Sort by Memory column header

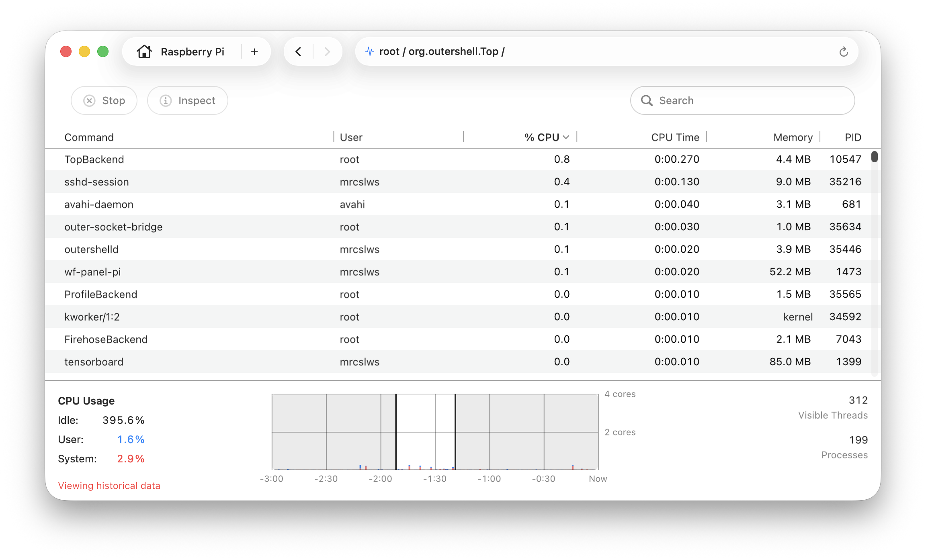click(793, 137)
